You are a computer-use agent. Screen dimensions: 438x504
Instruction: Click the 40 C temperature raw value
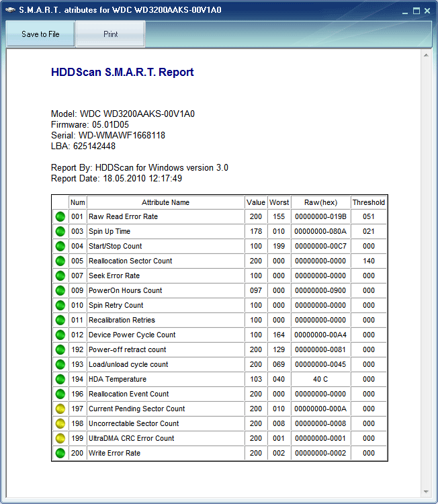(x=320, y=379)
